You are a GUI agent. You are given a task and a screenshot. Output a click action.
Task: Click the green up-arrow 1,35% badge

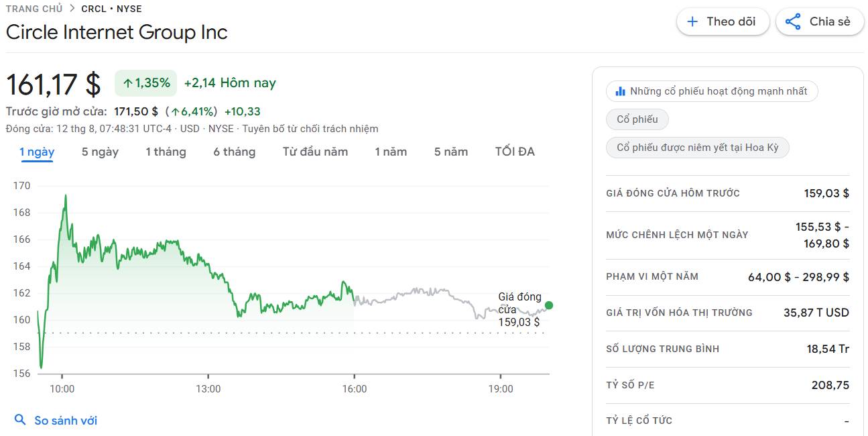[x=145, y=83]
